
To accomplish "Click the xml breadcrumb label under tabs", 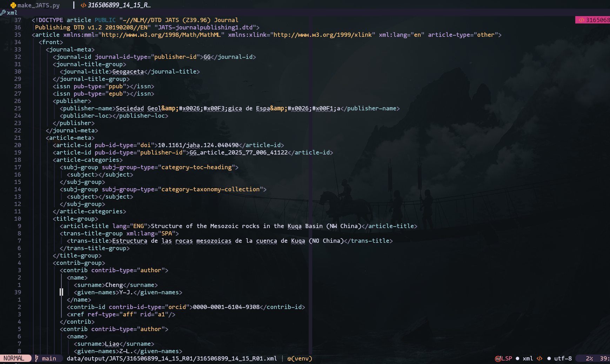I will pyautogui.click(x=12, y=13).
